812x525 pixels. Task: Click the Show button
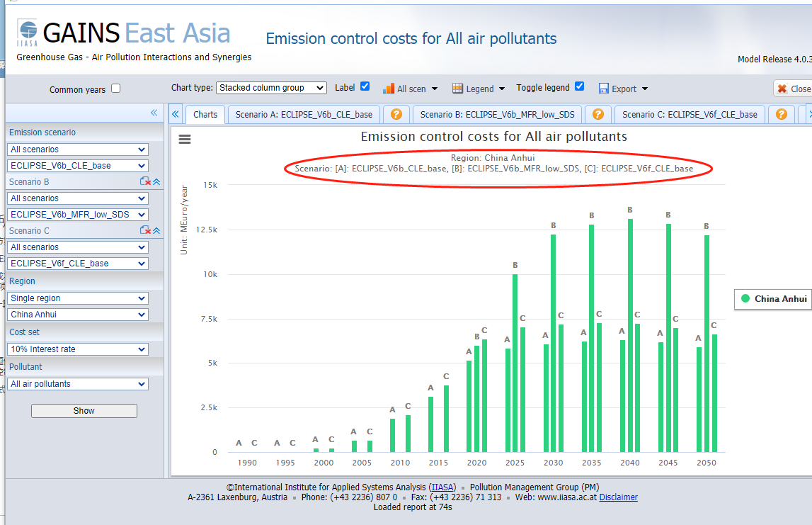84,411
